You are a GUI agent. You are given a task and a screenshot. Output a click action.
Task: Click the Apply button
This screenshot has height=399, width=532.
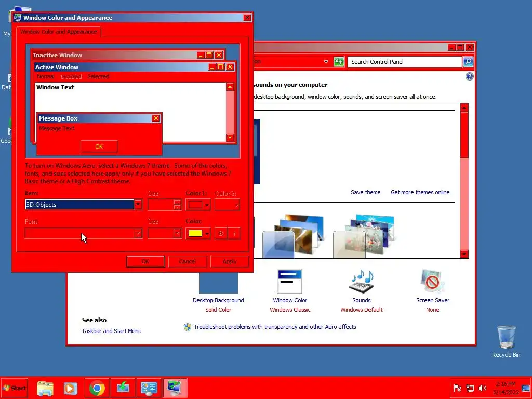(230, 261)
